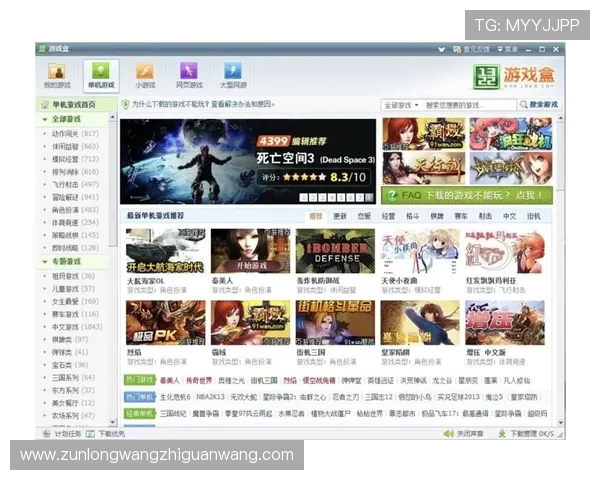Switch to the 恋爱 tab

364,216
